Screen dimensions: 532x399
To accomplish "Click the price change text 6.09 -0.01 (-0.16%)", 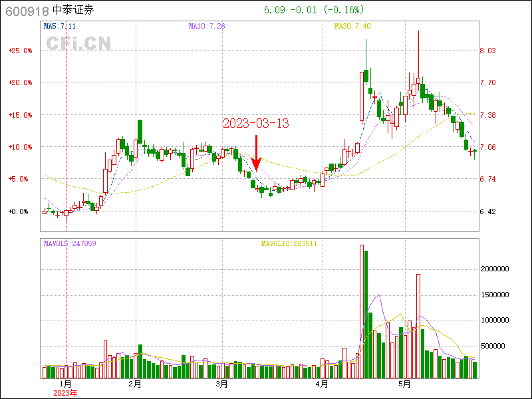I will [314, 10].
